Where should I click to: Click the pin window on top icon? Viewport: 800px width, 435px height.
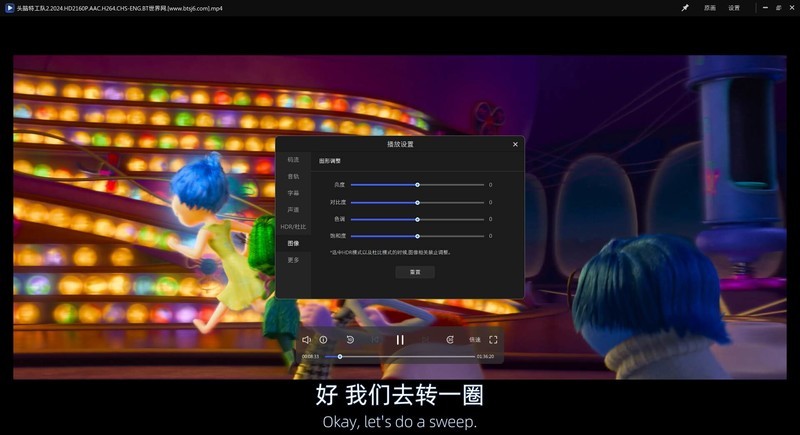point(685,8)
